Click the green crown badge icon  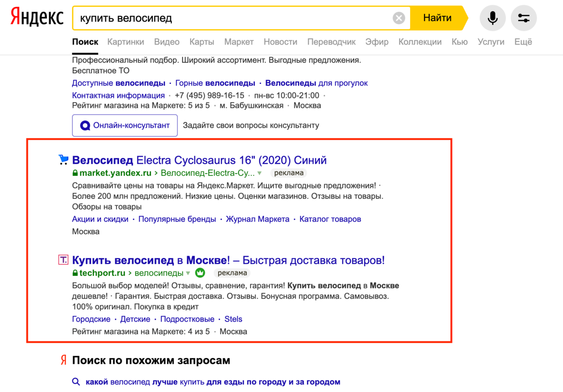[200, 273]
